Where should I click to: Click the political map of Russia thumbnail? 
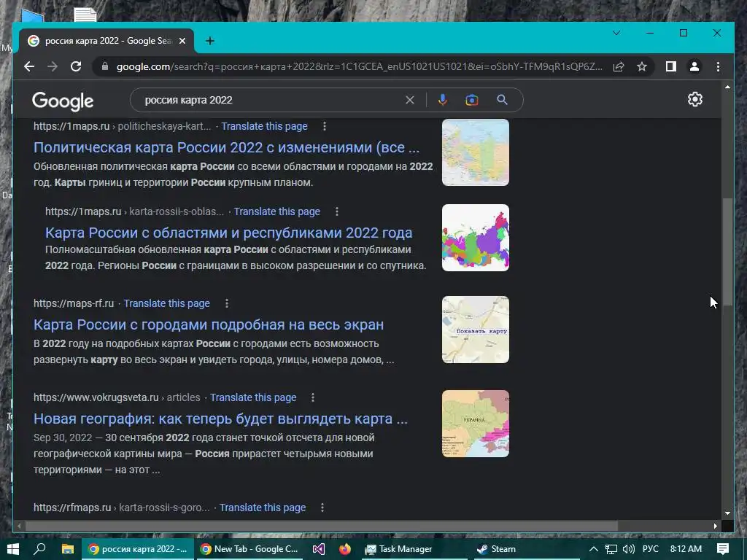(x=476, y=152)
